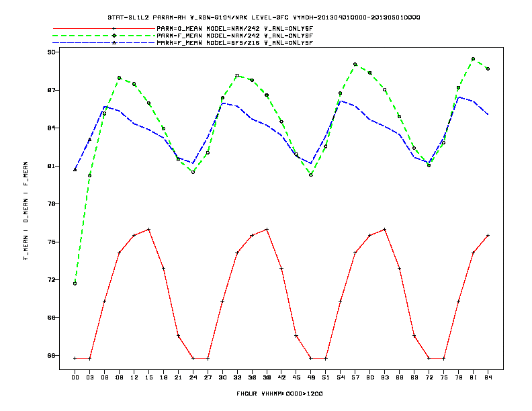Click the green legend line circle marker
The image size is (532, 411).
114,36
